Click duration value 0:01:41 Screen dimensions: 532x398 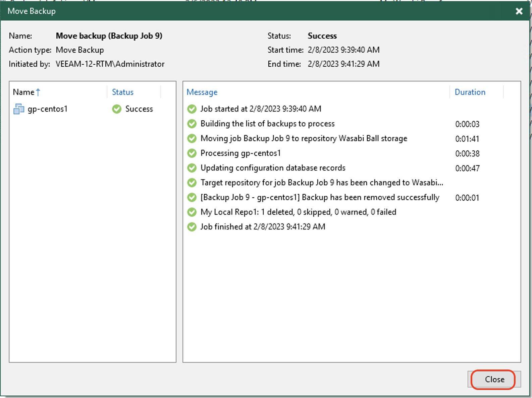coord(467,139)
